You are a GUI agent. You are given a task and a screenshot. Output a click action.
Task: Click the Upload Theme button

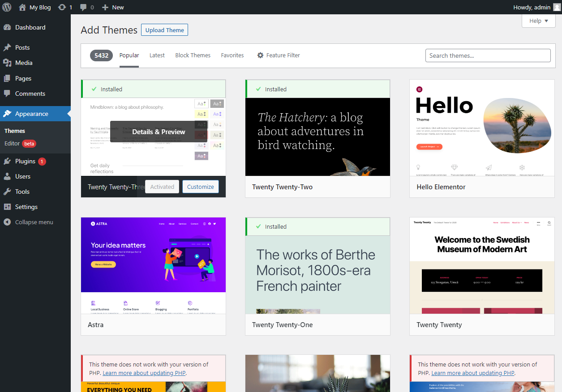point(164,30)
